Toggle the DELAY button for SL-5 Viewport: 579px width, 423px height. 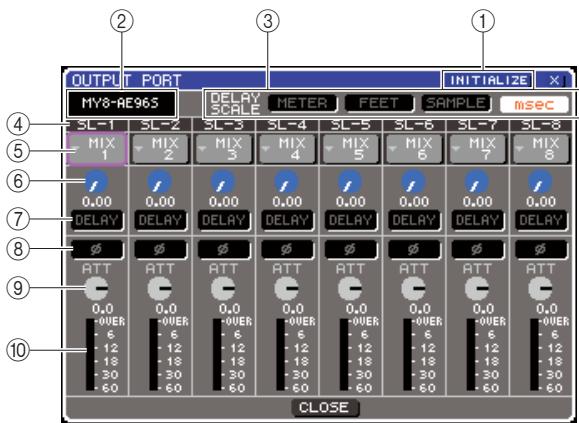tap(351, 220)
